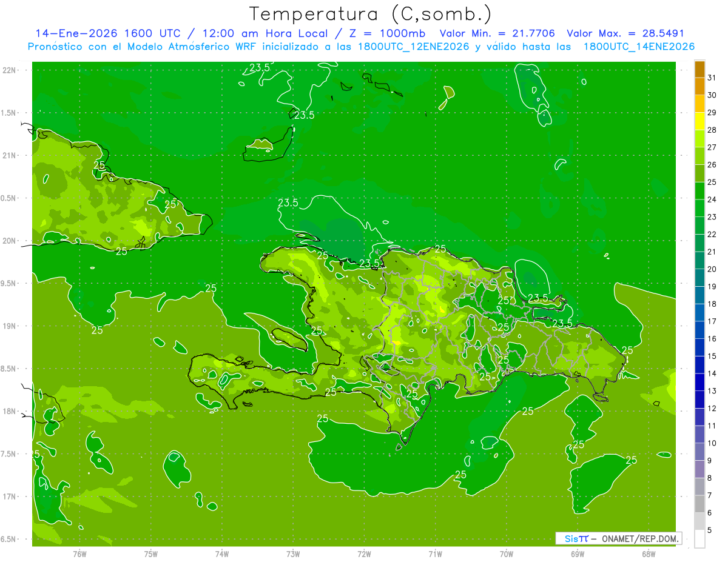Click the "12" legend value

[712, 409]
